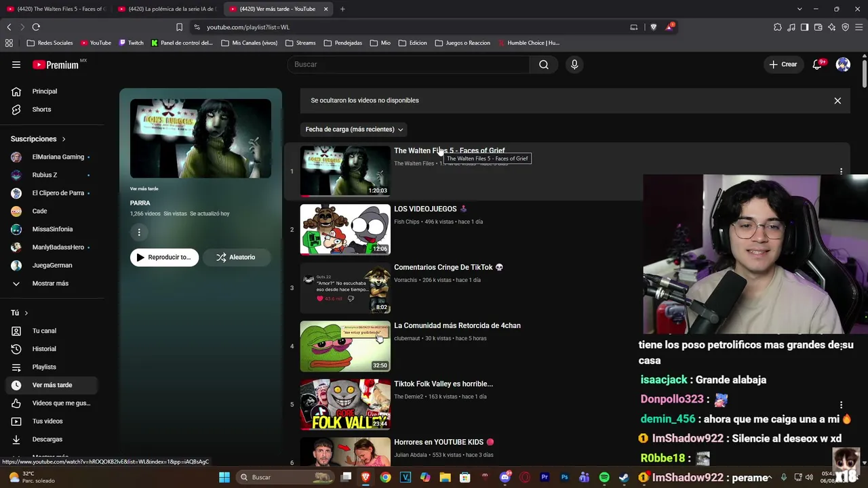Start voice search with microphone icon

tap(574, 64)
